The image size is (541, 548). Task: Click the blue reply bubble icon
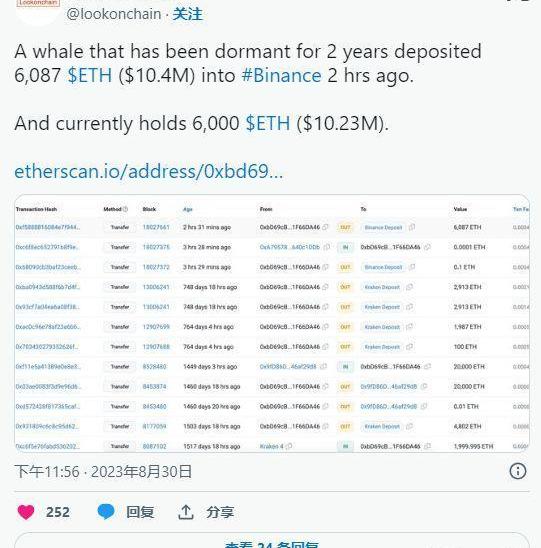point(106,512)
